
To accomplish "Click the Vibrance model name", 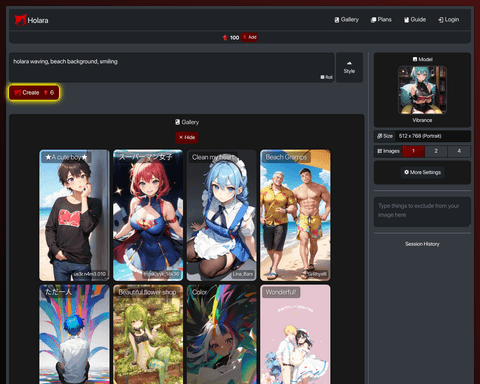I will [x=422, y=120].
